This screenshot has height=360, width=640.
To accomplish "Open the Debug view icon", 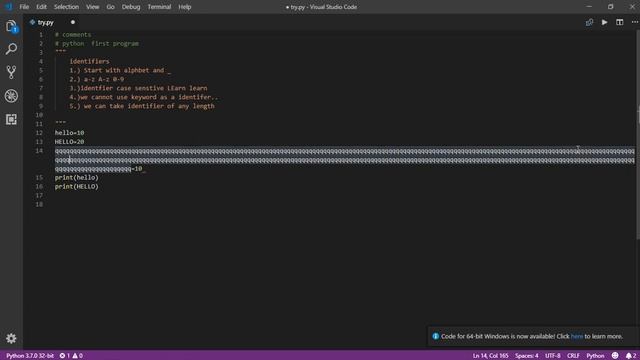I will [11, 96].
